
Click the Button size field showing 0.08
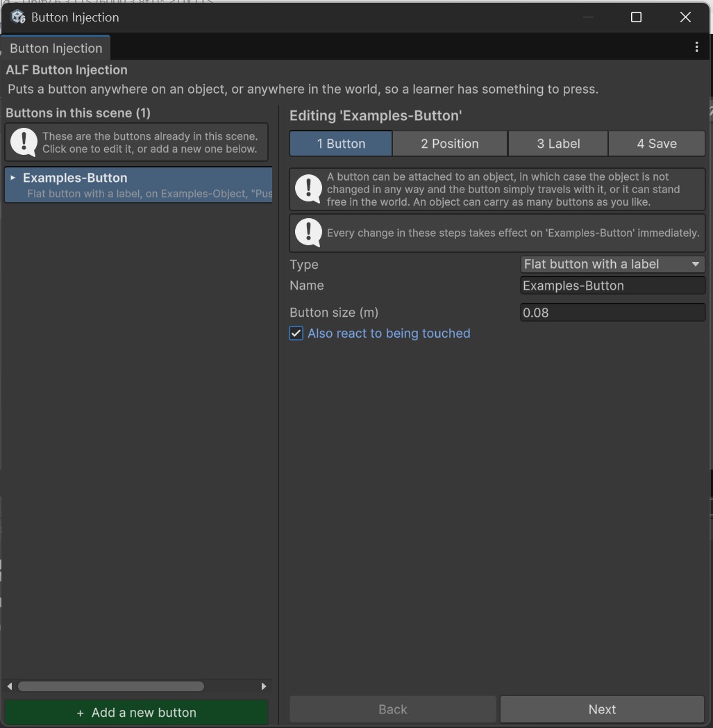(x=612, y=313)
